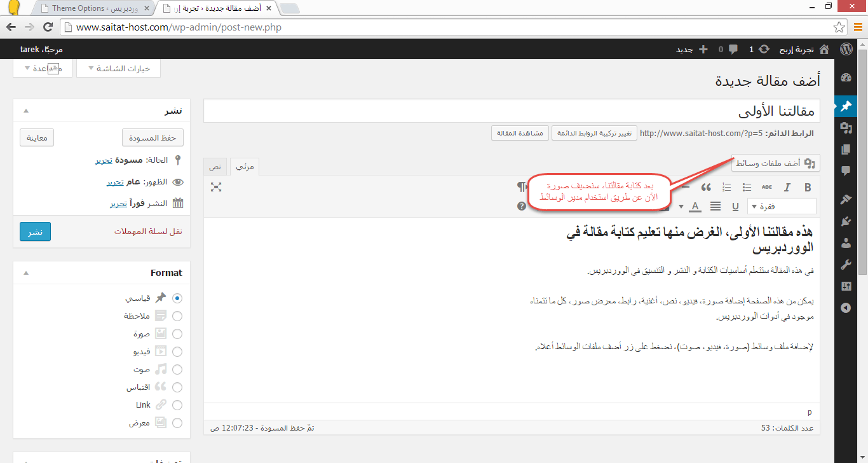The image size is (868, 463).
Task: Open the Tools wrench icon in sidebar
Action: coord(846,265)
